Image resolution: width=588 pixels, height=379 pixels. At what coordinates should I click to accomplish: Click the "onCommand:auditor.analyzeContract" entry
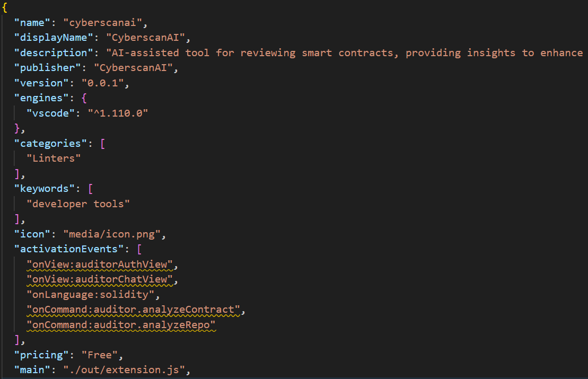tap(133, 310)
